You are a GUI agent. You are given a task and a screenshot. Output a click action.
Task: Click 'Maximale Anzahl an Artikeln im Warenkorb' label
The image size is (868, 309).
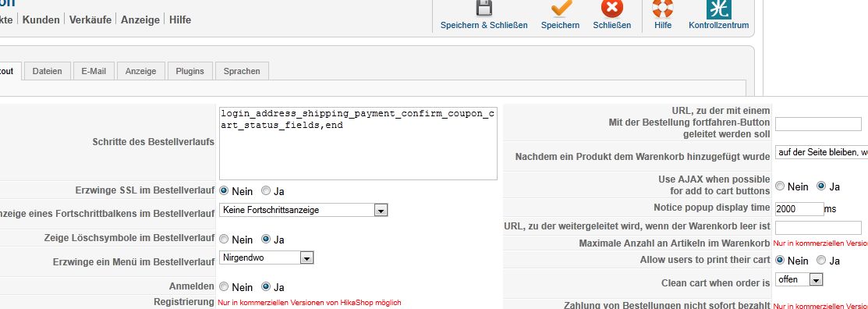pos(675,243)
